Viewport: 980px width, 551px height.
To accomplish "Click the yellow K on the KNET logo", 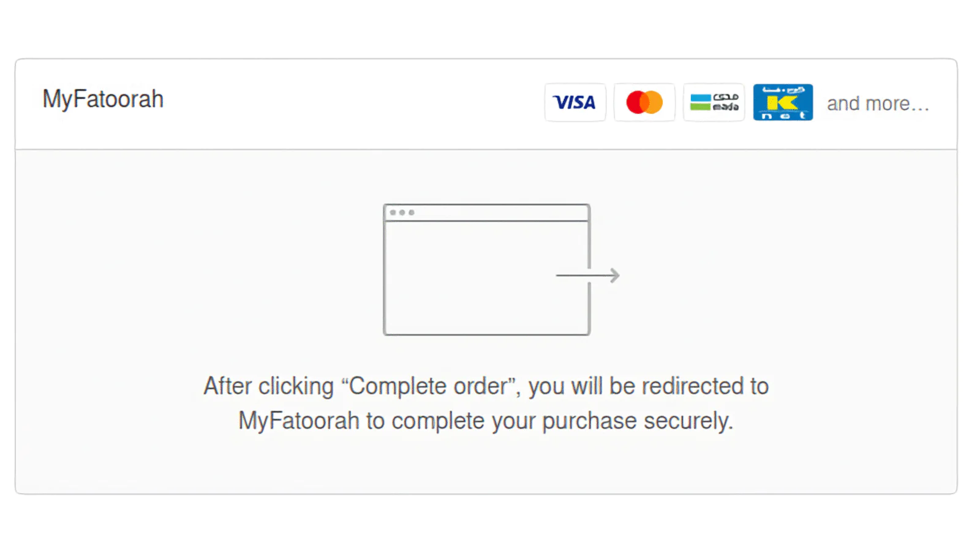I will pyautogui.click(x=782, y=103).
